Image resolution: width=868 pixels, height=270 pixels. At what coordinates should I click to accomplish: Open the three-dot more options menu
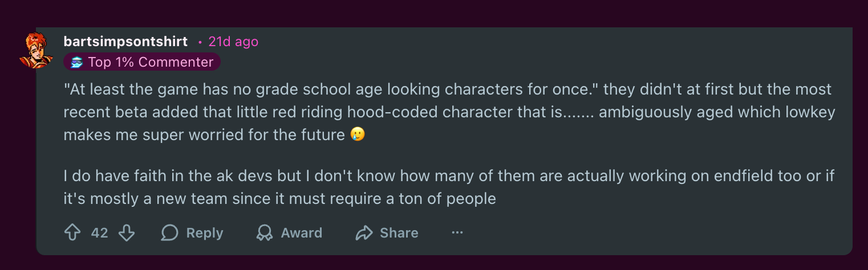pyautogui.click(x=457, y=233)
